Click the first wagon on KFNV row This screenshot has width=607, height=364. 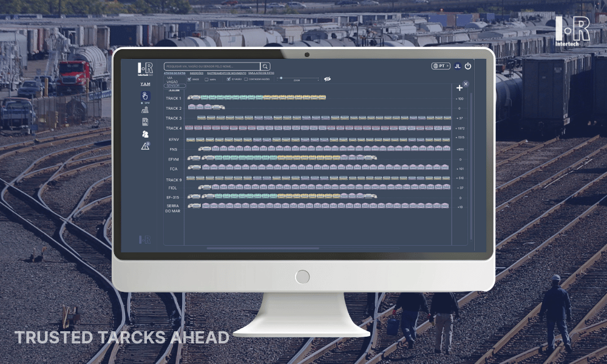pos(191,140)
